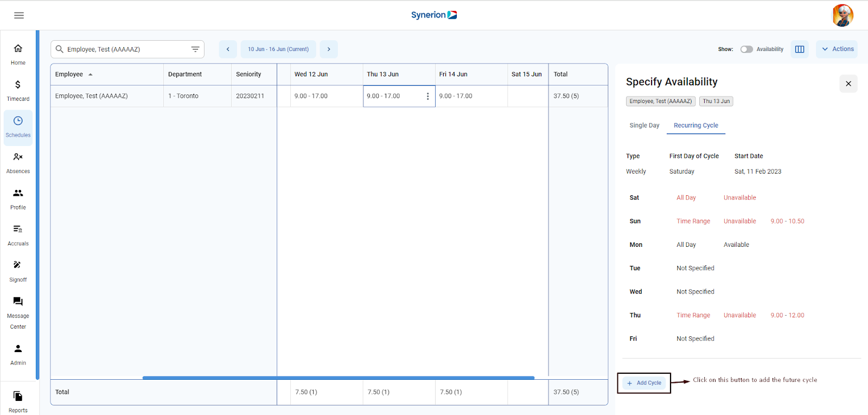Viewport: 868px width, 415px height.
Task: Click the horizontal scrollbar of the schedule grid
Action: point(339,378)
